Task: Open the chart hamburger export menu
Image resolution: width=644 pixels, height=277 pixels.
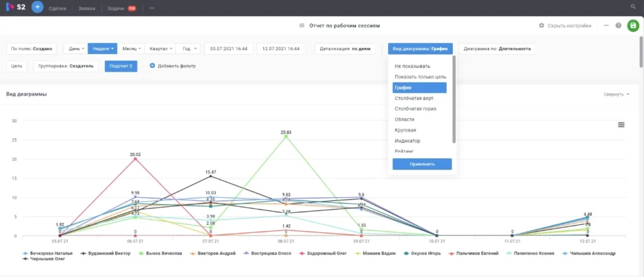Action: click(621, 125)
